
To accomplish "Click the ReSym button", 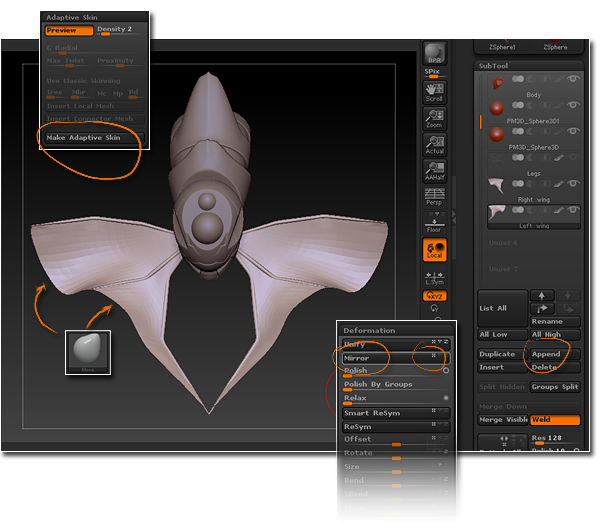I will click(x=396, y=427).
